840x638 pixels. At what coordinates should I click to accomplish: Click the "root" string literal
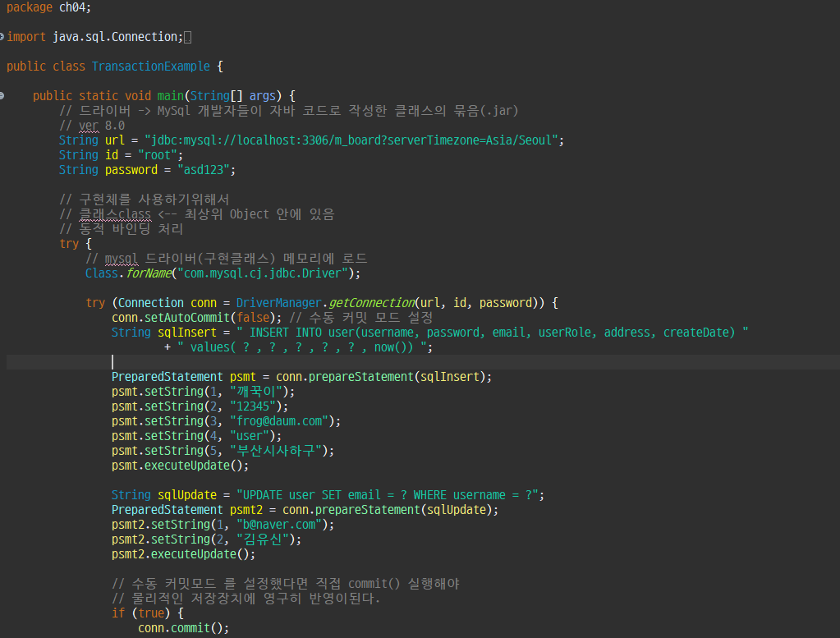[158, 155]
